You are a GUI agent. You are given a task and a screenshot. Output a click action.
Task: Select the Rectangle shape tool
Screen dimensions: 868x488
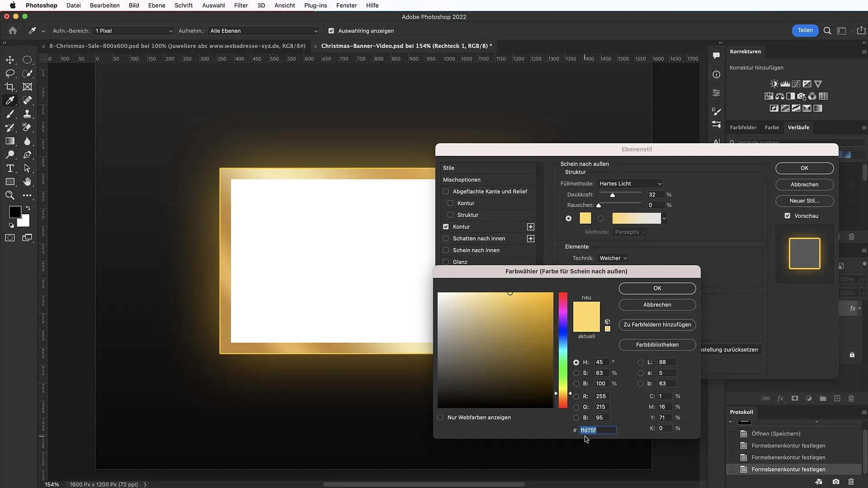pos(10,182)
